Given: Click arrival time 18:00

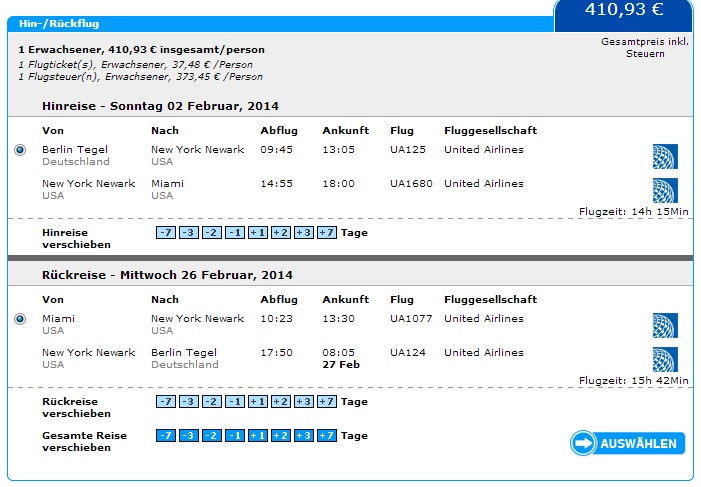Looking at the screenshot, I should 338,184.
